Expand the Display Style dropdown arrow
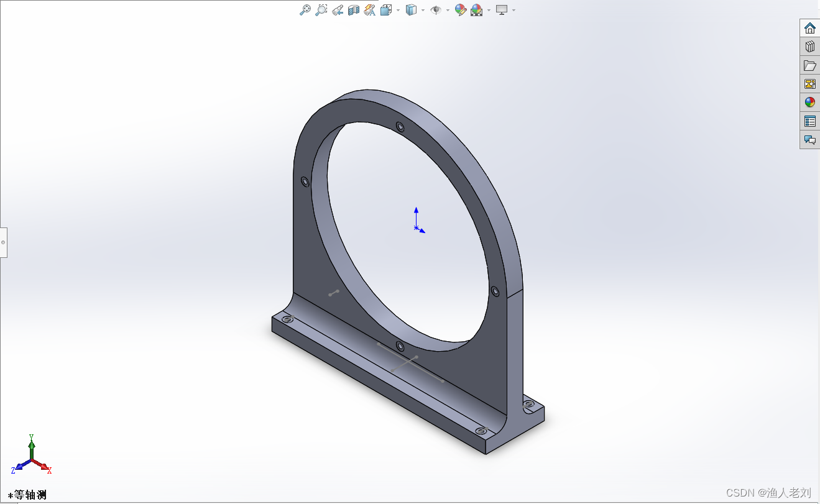The width and height of the screenshot is (820, 504). pyautogui.click(x=423, y=11)
